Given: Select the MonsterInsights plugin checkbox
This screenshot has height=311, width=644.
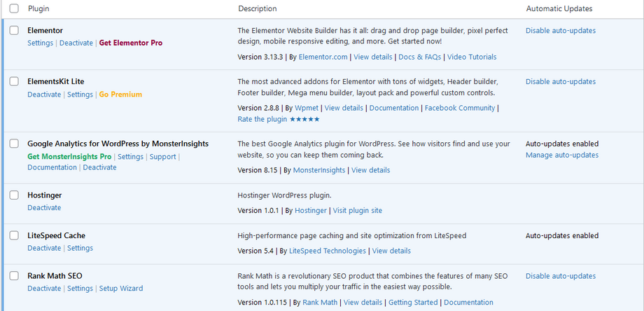Looking at the screenshot, I should tap(14, 144).
